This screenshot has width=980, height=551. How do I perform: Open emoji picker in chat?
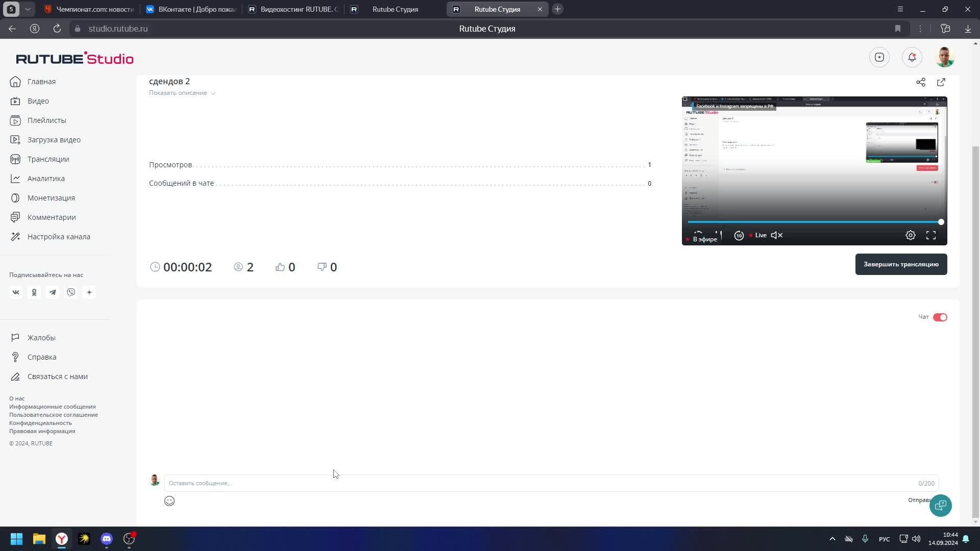[169, 501]
